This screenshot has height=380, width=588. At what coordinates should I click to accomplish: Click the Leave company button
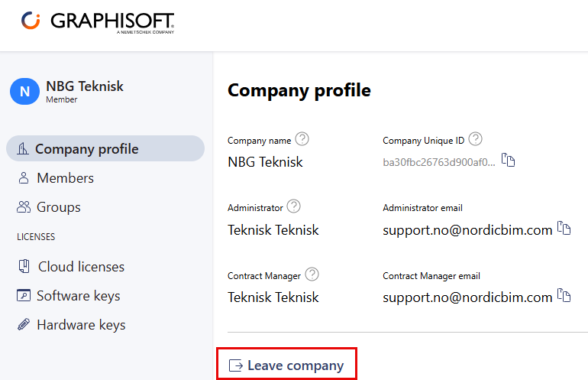pyautogui.click(x=286, y=365)
